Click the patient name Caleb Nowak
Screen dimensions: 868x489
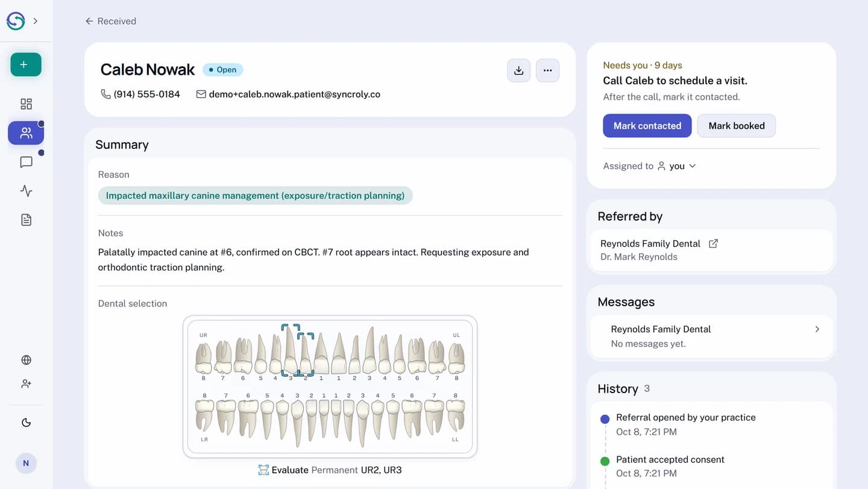point(148,70)
